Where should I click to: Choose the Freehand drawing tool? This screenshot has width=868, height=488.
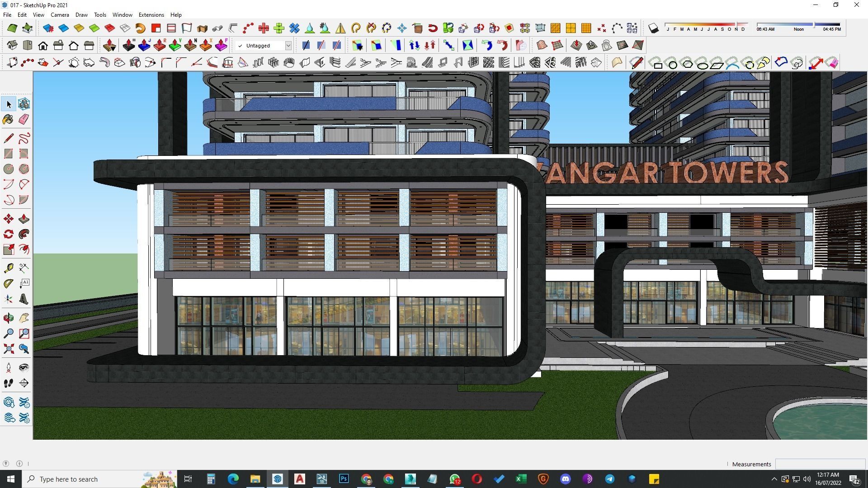point(24,138)
